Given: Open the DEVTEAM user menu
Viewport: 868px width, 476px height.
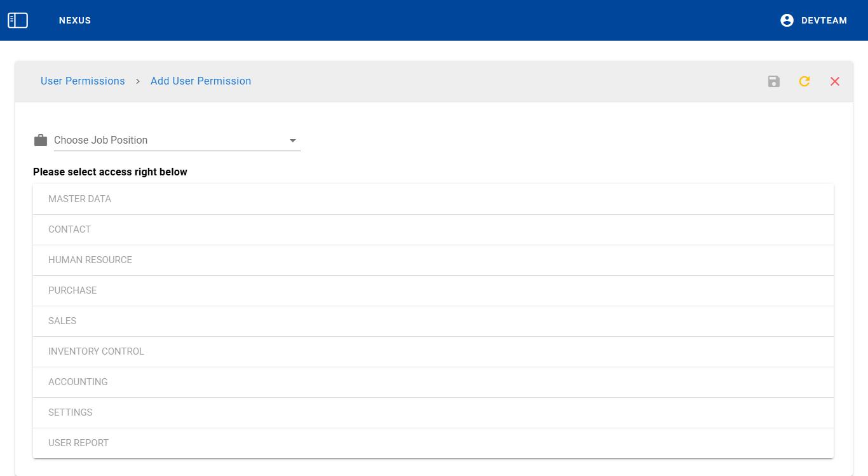Looking at the screenshot, I should coord(824,20).
